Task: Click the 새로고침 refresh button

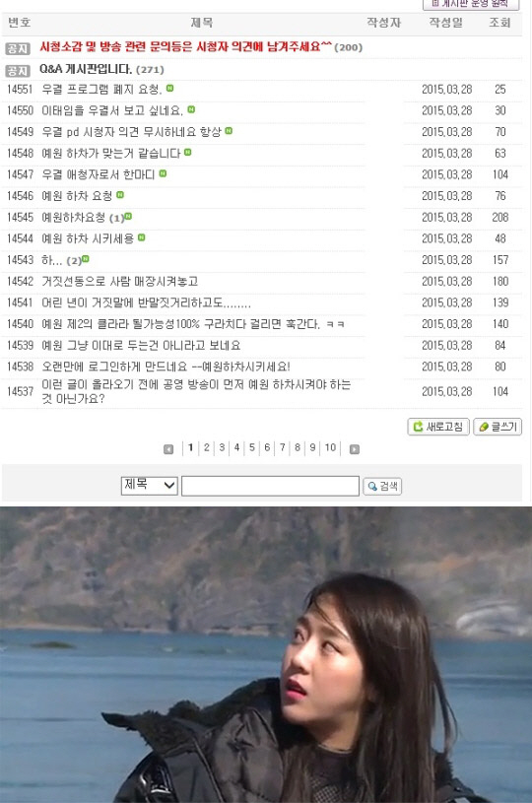Action: click(x=438, y=427)
